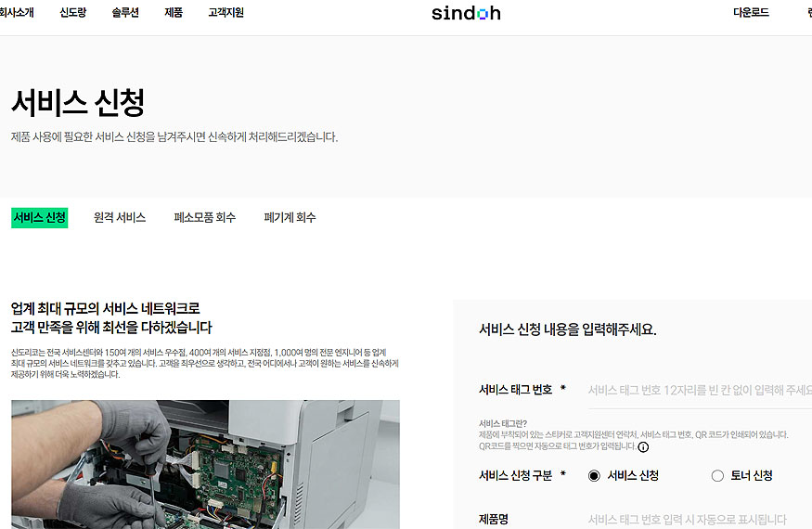The width and height of the screenshot is (812, 529).
Task: Switch to the 폐소모품 회수 tab
Action: pyautogui.click(x=204, y=217)
